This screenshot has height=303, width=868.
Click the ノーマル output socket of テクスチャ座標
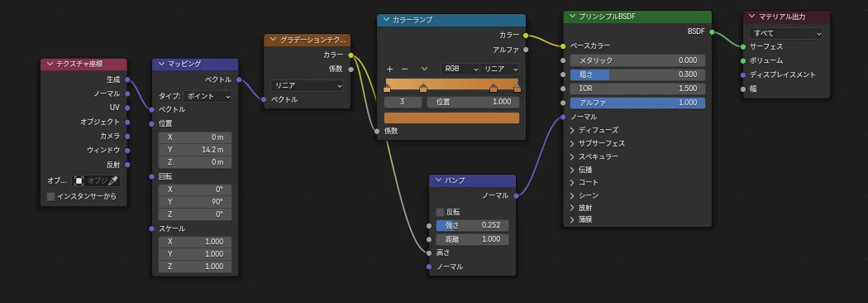(126, 94)
